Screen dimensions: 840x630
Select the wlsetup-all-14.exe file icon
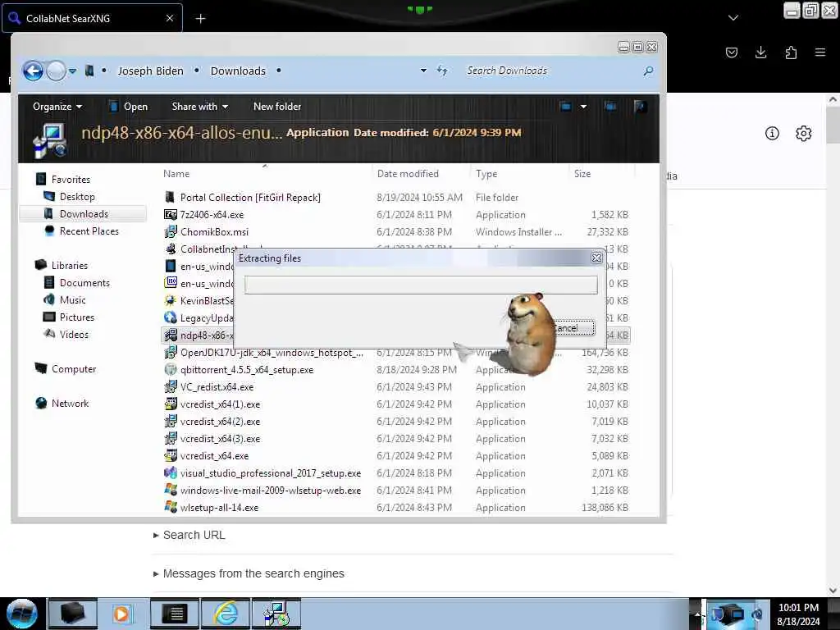click(x=171, y=507)
